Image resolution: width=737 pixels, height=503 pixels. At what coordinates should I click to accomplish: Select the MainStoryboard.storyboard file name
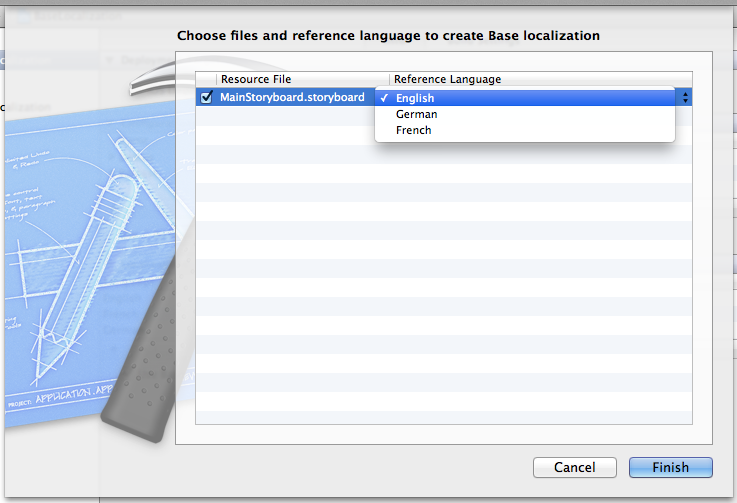[292, 97]
